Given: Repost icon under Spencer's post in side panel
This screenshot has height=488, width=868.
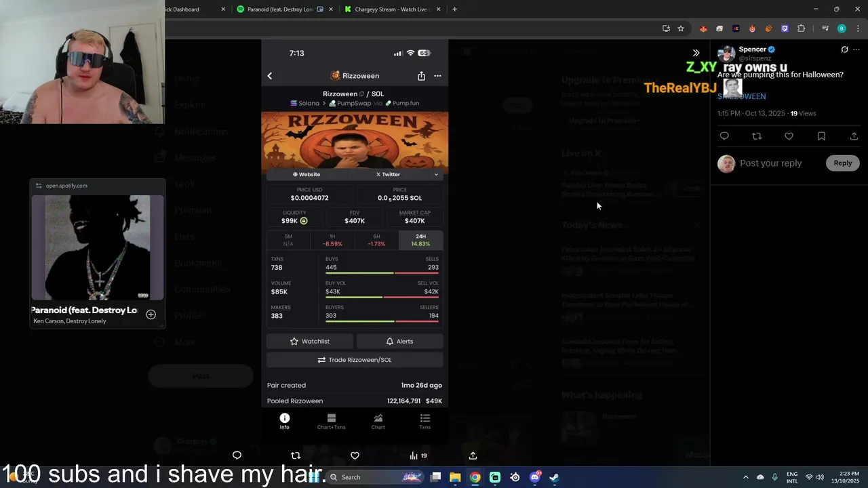Looking at the screenshot, I should 757,136.
